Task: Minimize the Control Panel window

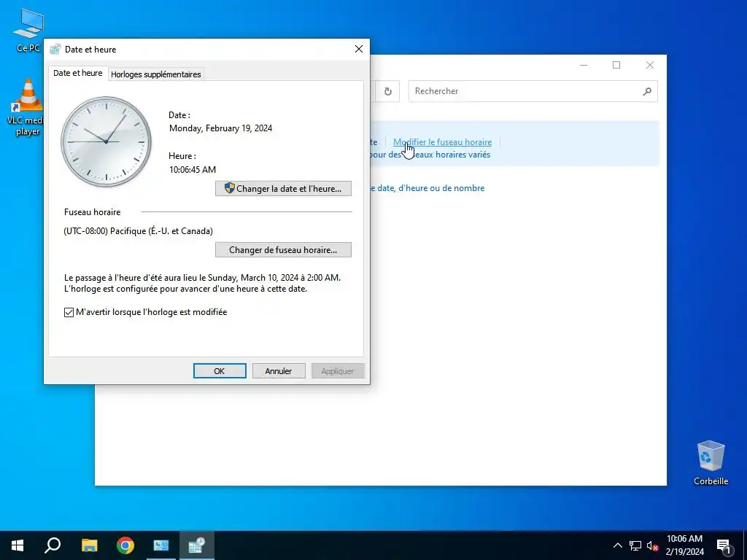Action: point(584,65)
